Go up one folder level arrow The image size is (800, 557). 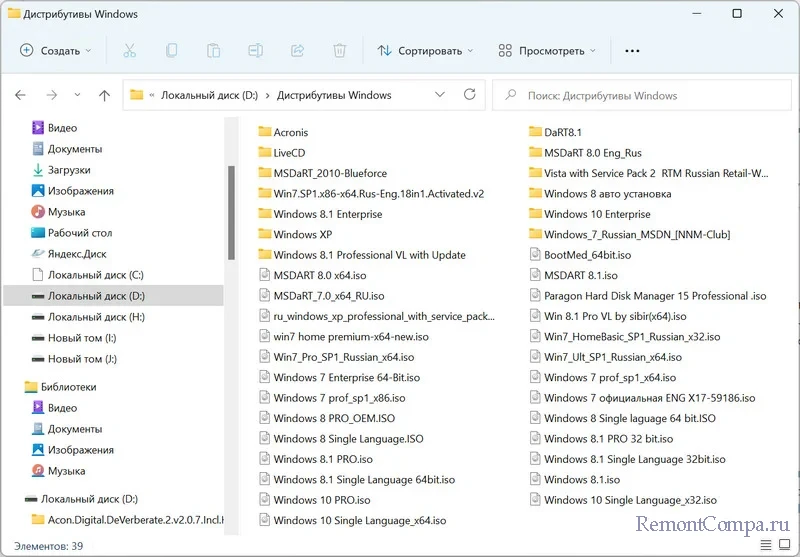104,96
